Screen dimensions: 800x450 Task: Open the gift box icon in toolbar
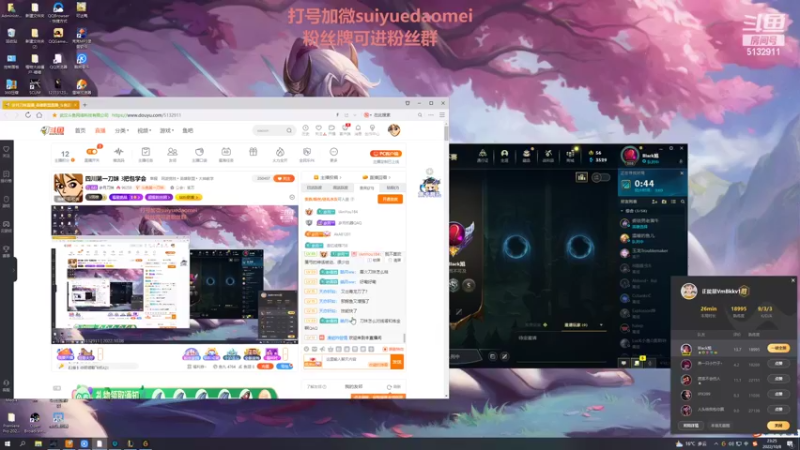click(x=253, y=152)
